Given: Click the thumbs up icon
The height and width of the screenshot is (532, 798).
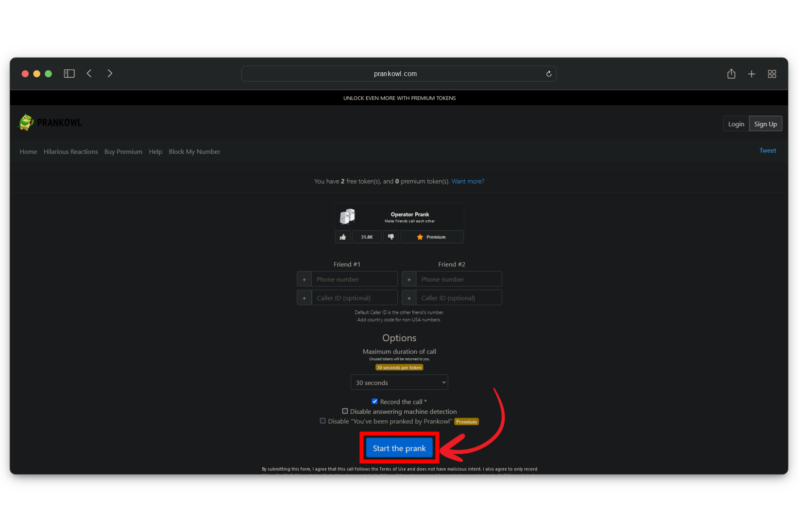Looking at the screenshot, I should (x=343, y=237).
